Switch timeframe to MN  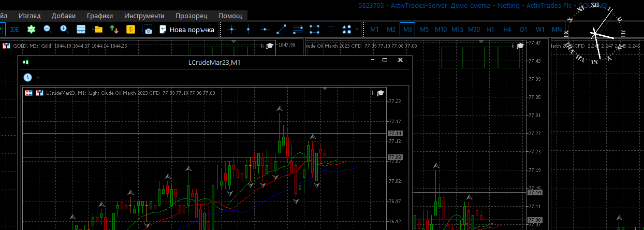[x=557, y=30]
